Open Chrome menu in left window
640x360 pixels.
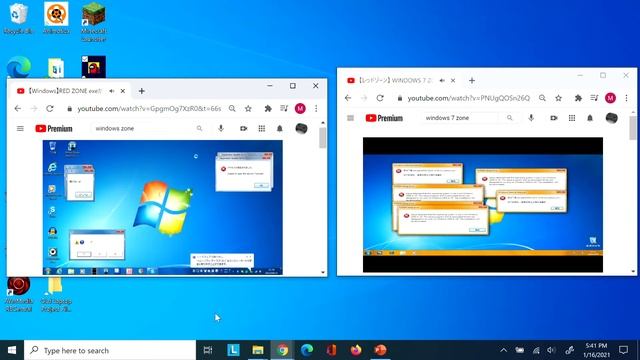(x=316, y=109)
